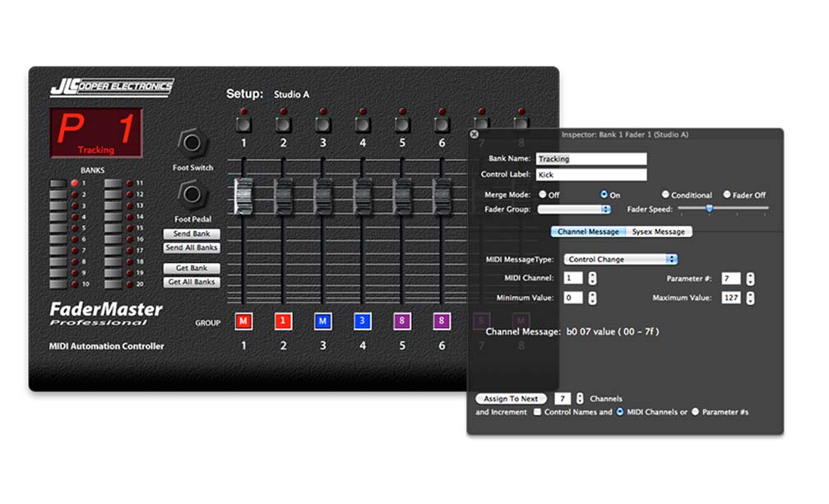Click the Minimum Value stepper arrows

pyautogui.click(x=592, y=298)
